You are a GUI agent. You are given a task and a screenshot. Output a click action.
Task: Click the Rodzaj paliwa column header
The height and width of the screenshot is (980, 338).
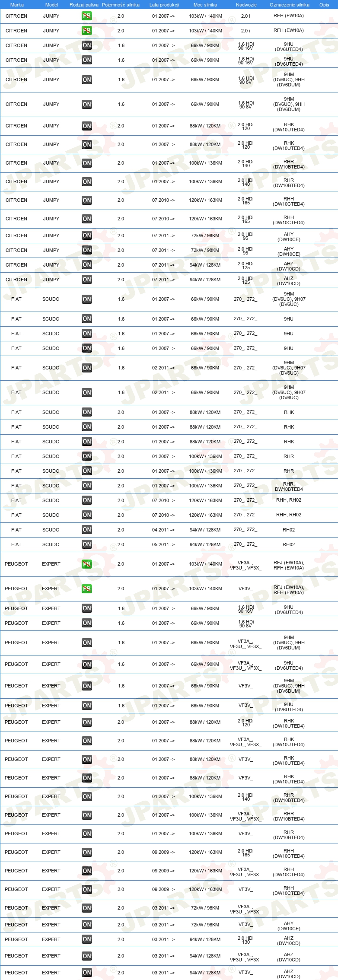[84, 5]
